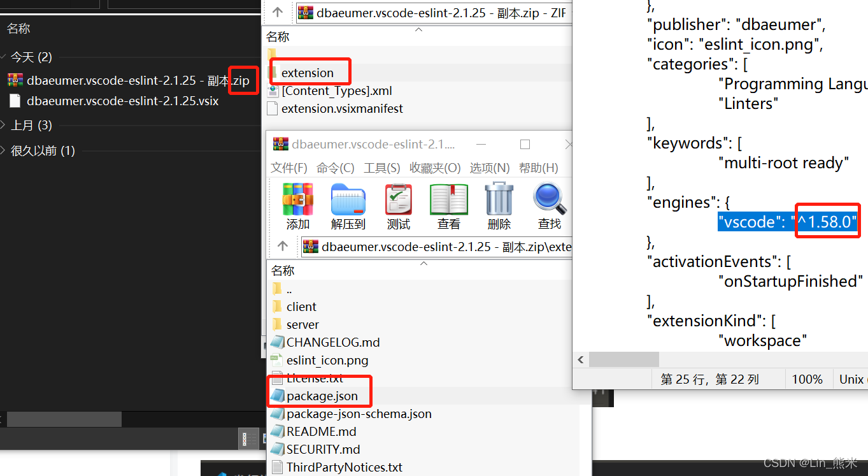Image resolution: width=868 pixels, height=476 pixels.
Task: Click the address path field of the front WinRAR window
Action: pos(436,247)
